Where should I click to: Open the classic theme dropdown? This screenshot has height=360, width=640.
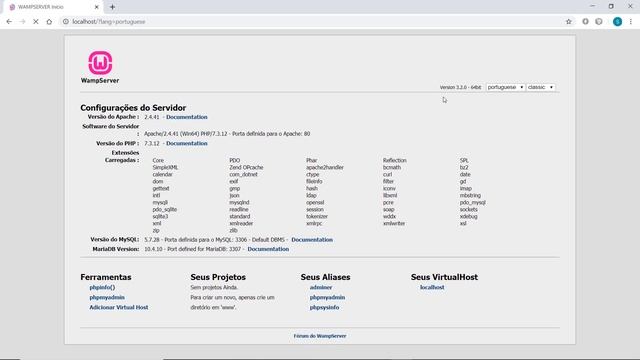pyautogui.click(x=540, y=87)
